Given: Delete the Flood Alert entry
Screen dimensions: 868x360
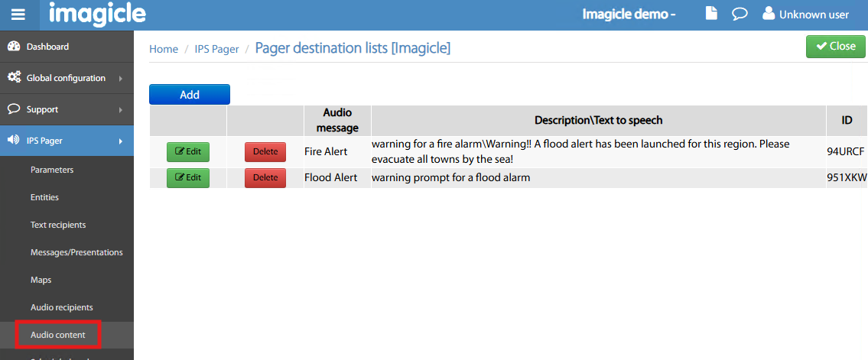Looking at the screenshot, I should point(265,178).
